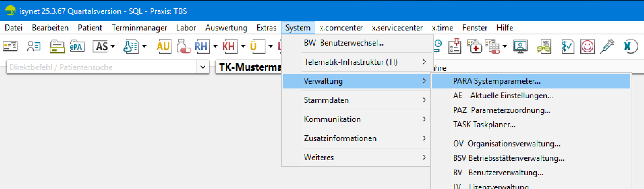Click the Direktbefehl / Patientensuche input field
644x189 pixels.
[x=101, y=67]
